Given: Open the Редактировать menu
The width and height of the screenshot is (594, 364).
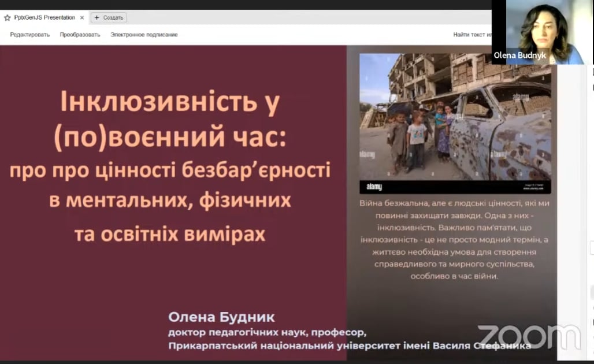Looking at the screenshot, I should 29,35.
